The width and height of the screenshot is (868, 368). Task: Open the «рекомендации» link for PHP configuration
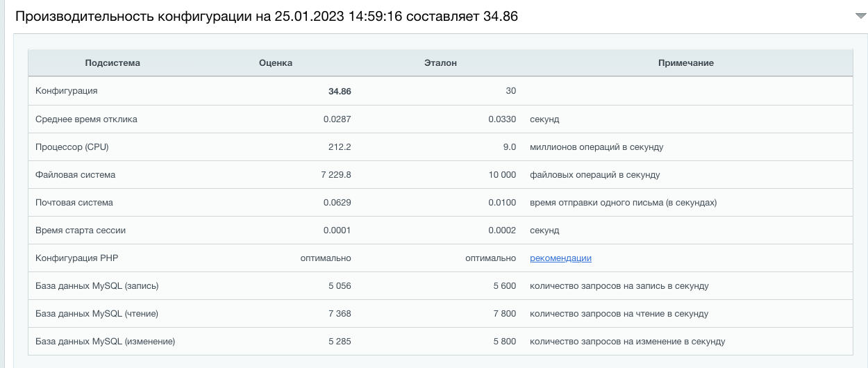pos(560,258)
